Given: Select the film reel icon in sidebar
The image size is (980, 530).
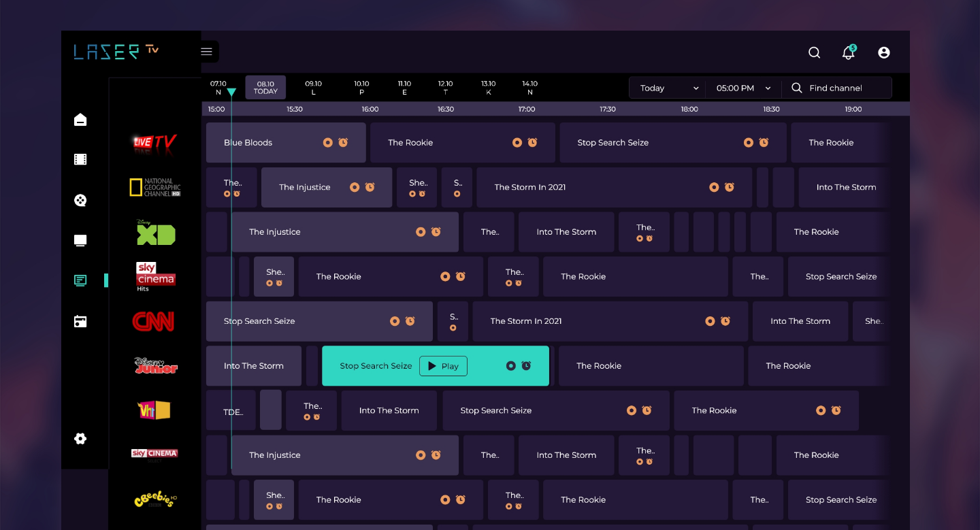Looking at the screenshot, I should 80,200.
